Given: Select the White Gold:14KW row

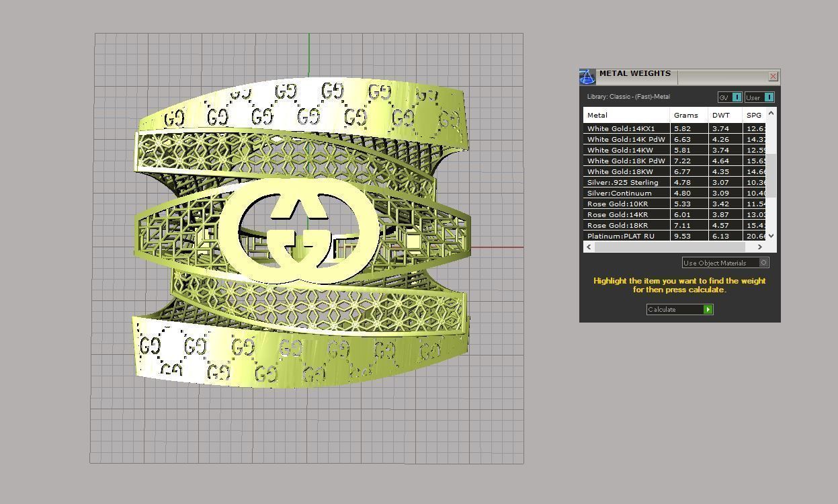Looking at the screenshot, I should 675,150.
